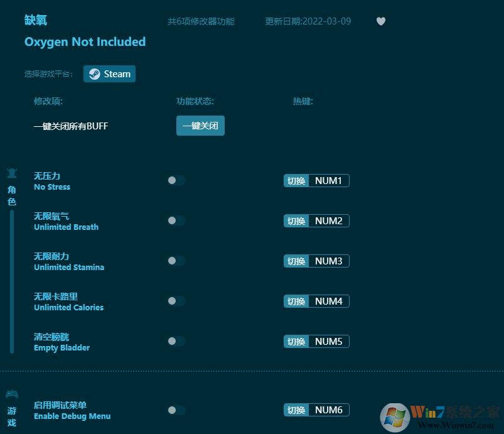Select Steam as the game platform
This screenshot has height=434, width=504.
click(x=109, y=73)
